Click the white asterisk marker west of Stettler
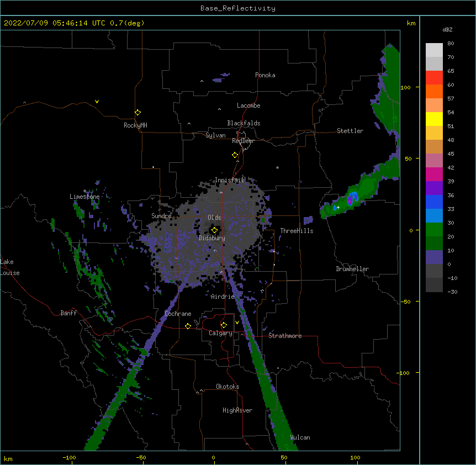This screenshot has height=465, width=476. coord(277,167)
